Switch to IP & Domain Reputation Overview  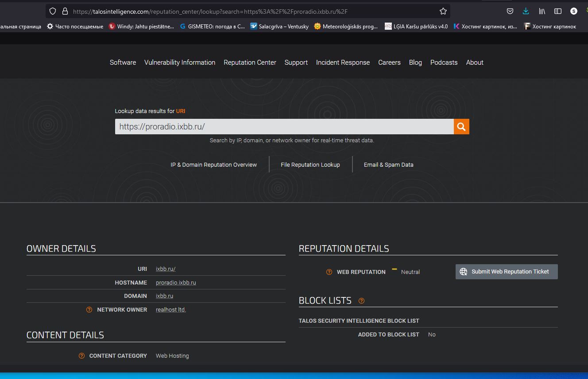click(x=213, y=164)
